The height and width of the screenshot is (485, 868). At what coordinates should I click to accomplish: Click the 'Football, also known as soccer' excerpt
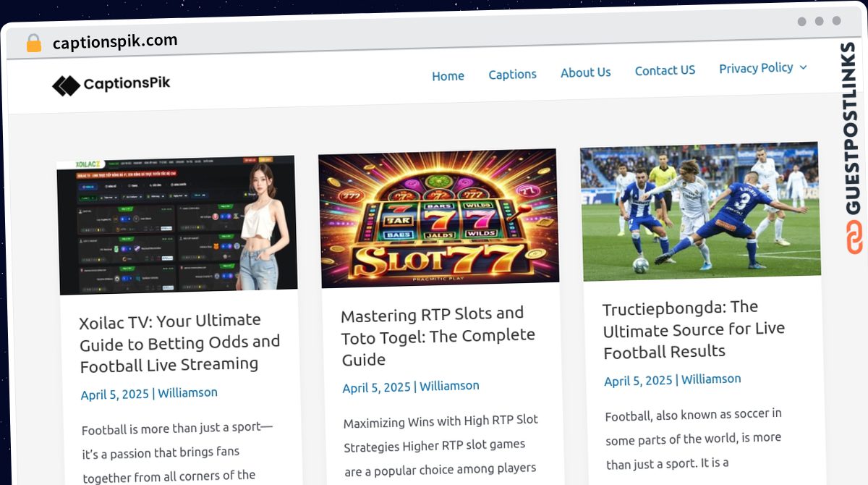point(694,438)
